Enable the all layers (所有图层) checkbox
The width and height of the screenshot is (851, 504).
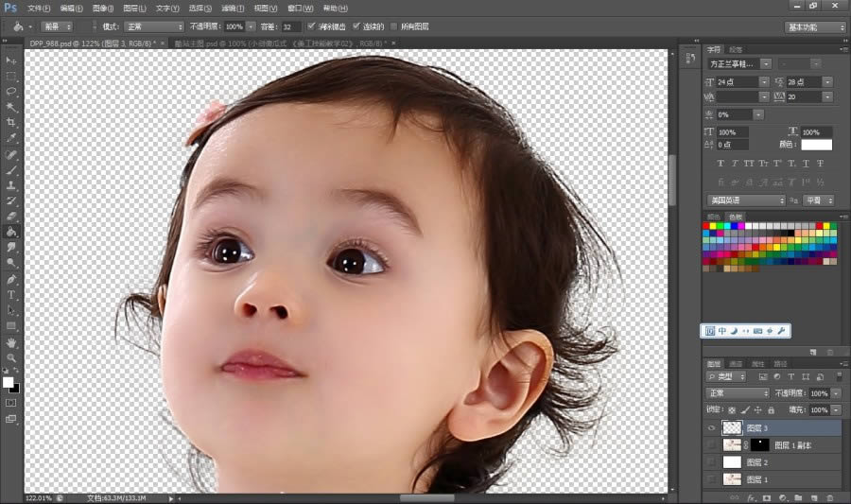coord(393,26)
